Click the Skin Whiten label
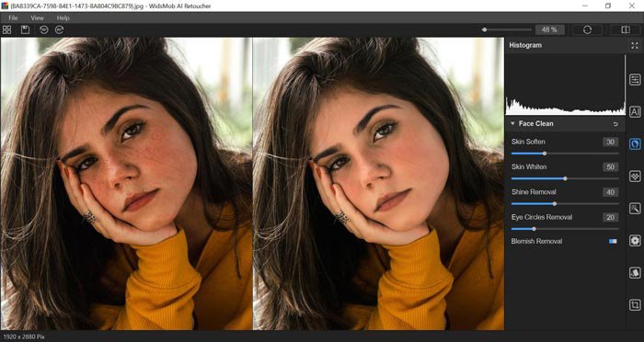Screen dimensions: 644x342 529,166
